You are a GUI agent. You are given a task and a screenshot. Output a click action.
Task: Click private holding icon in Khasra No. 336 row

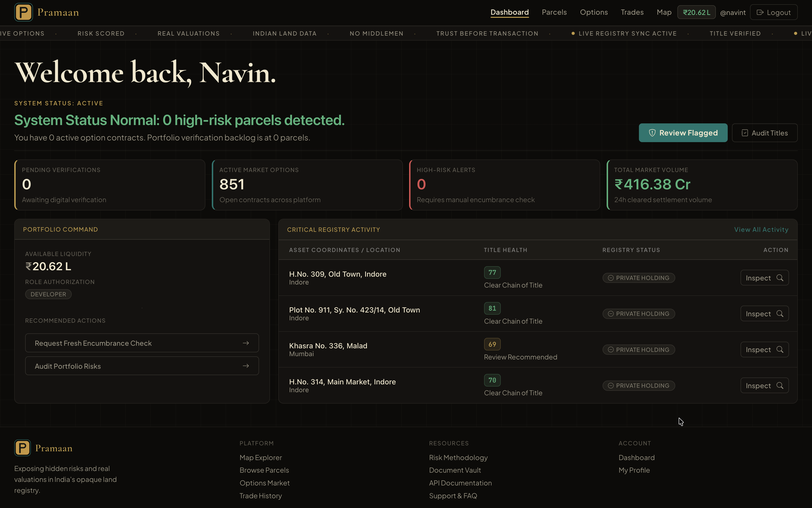(611, 350)
